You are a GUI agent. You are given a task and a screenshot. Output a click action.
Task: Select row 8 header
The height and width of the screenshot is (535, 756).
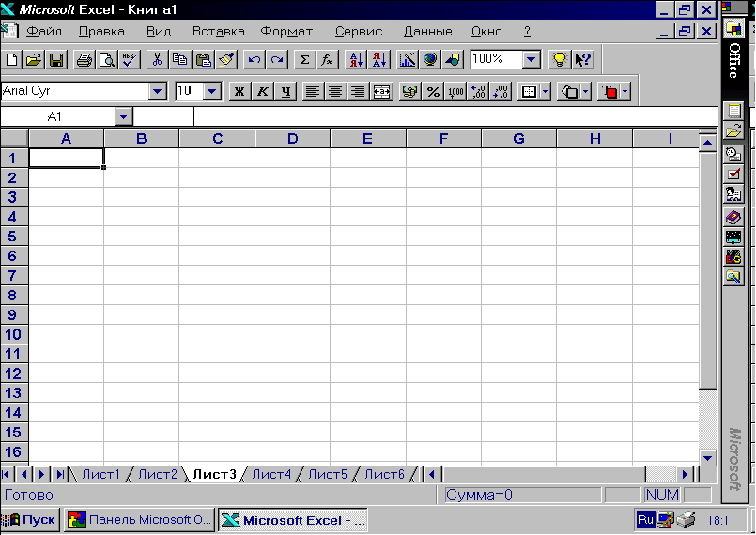click(13, 295)
